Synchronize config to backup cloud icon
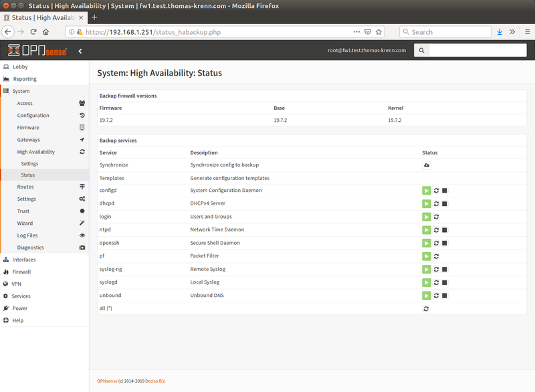 427,165
